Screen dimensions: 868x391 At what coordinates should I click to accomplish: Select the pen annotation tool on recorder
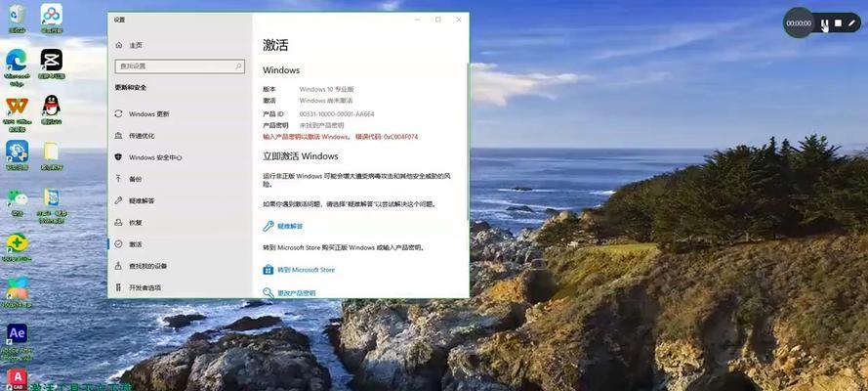(x=852, y=23)
